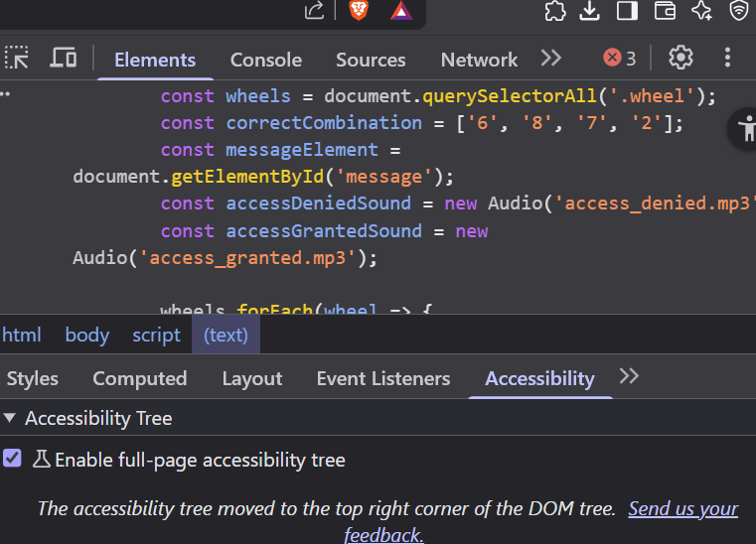Switch to the Console tab

pos(265,60)
